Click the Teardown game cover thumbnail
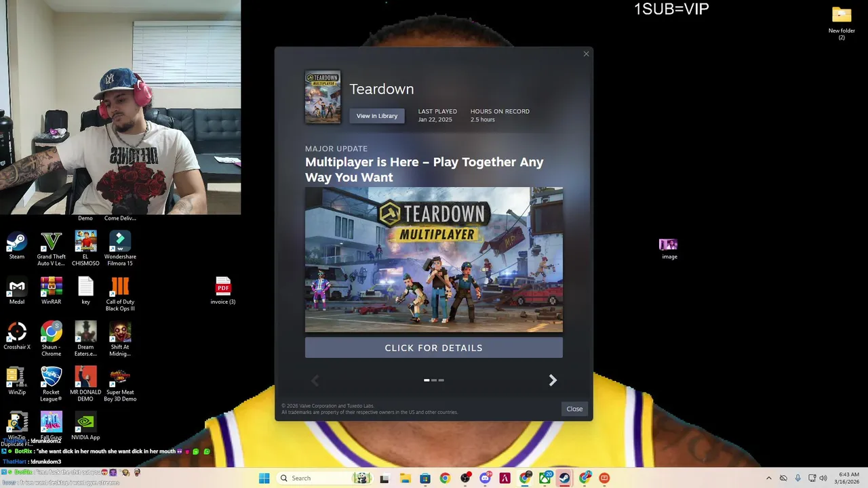This screenshot has height=488, width=868. 323,97
